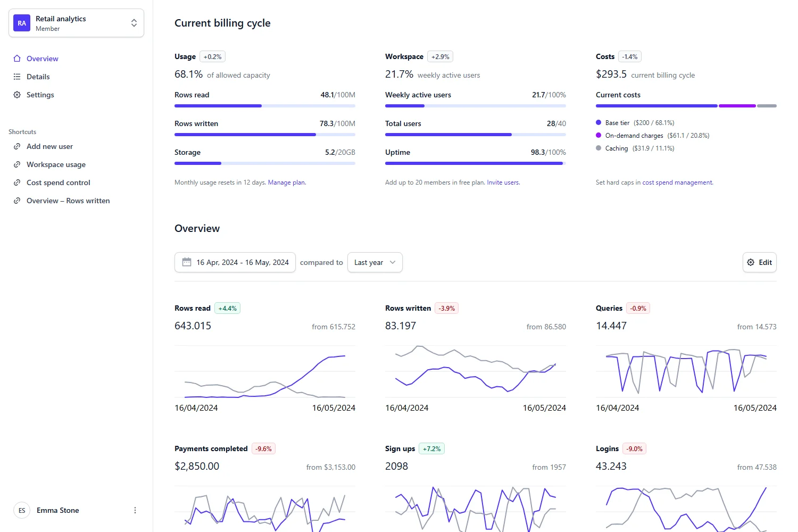The image size is (798, 532).
Task: Click the Rows written -3.9% badge
Action: point(447,308)
